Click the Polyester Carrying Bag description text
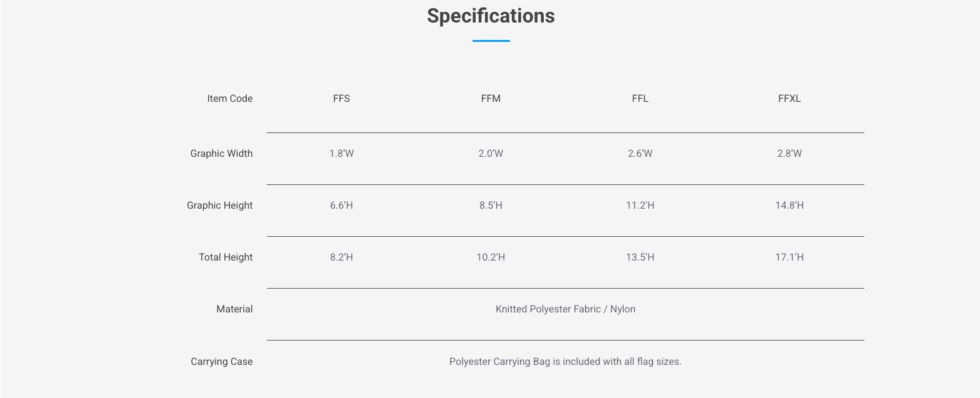The height and width of the screenshot is (398, 980). click(x=565, y=362)
